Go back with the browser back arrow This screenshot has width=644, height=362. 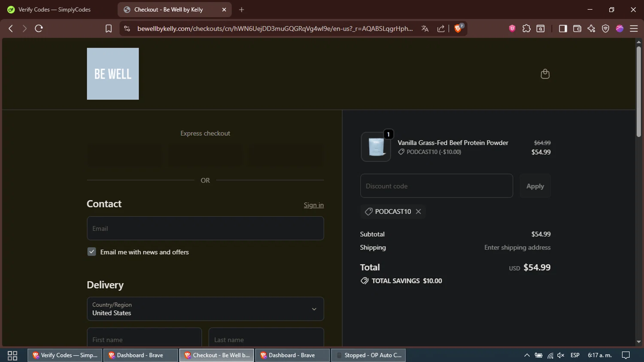click(x=11, y=28)
